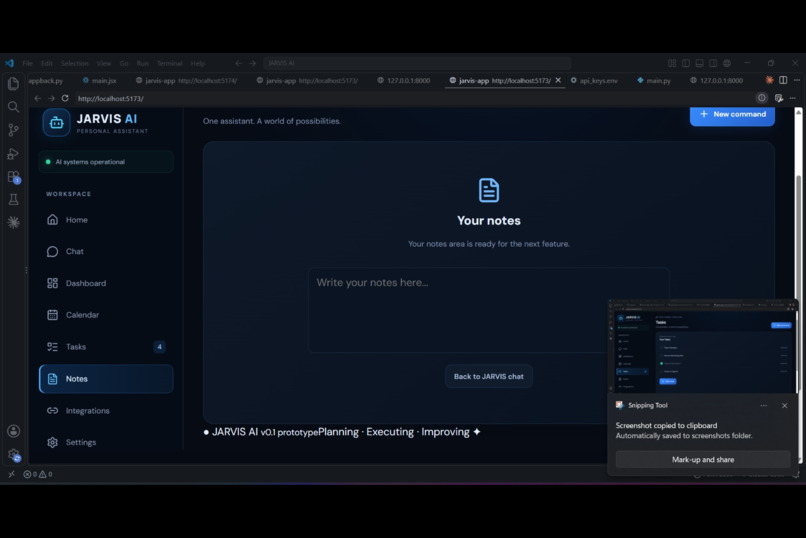Open the Testing flask view
This screenshot has height=538, width=806.
13,199
